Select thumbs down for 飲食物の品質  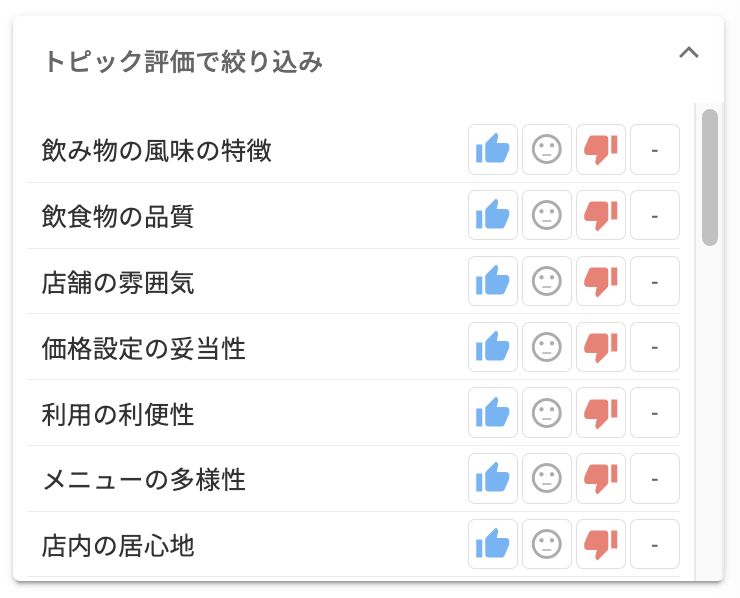pos(601,215)
